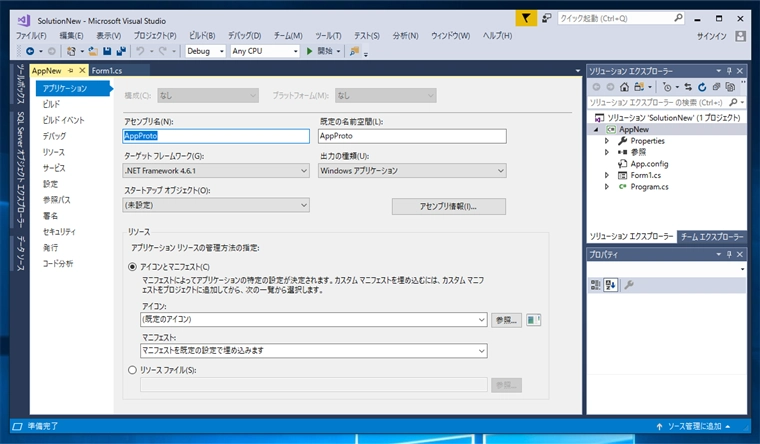The width and height of the screenshot is (760, 444).
Task: Save the current file with the floppy icon
Action: click(x=107, y=51)
